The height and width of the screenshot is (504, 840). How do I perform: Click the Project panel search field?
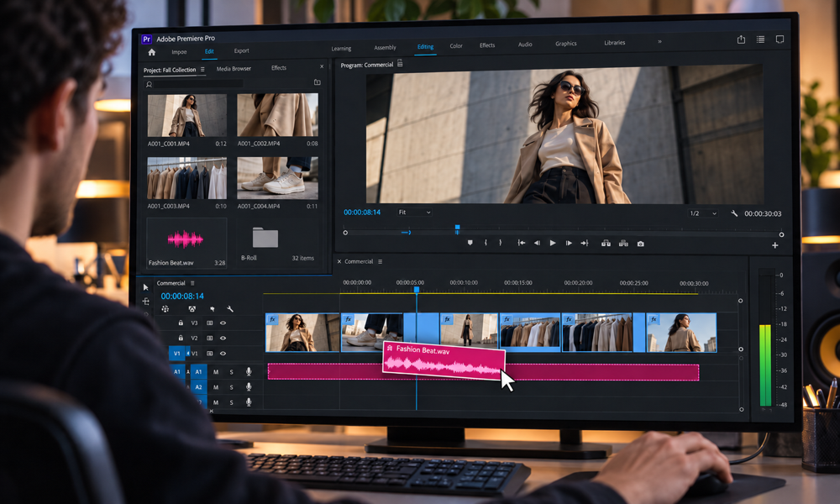(x=194, y=84)
